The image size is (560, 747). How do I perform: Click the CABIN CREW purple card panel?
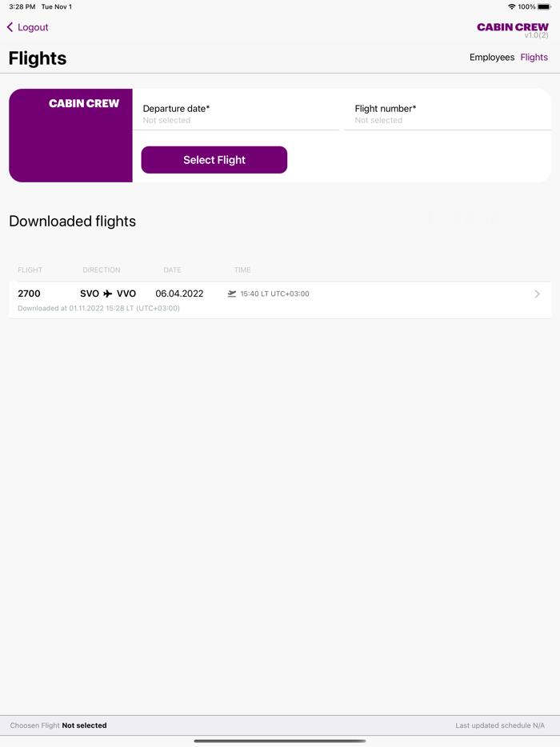coord(70,135)
